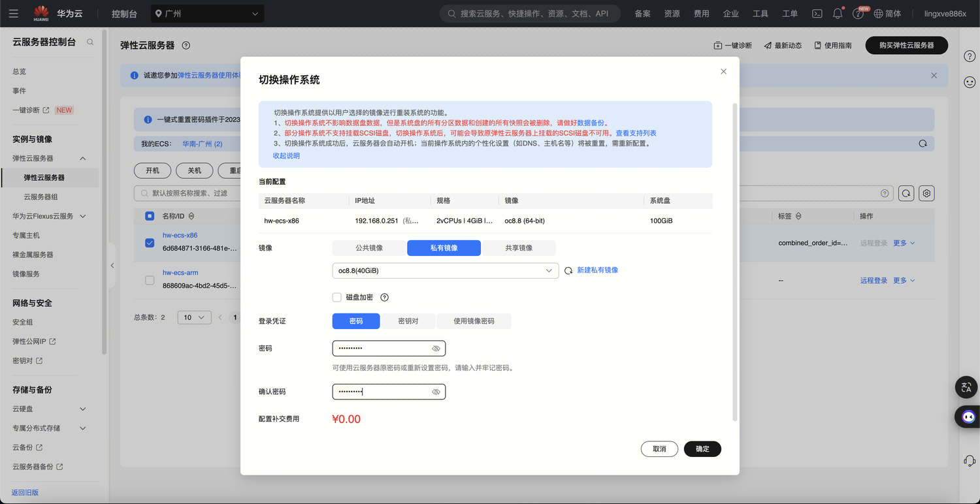The height and width of the screenshot is (504, 980).
Task: Open the 广州 region dropdown
Action: [207, 14]
